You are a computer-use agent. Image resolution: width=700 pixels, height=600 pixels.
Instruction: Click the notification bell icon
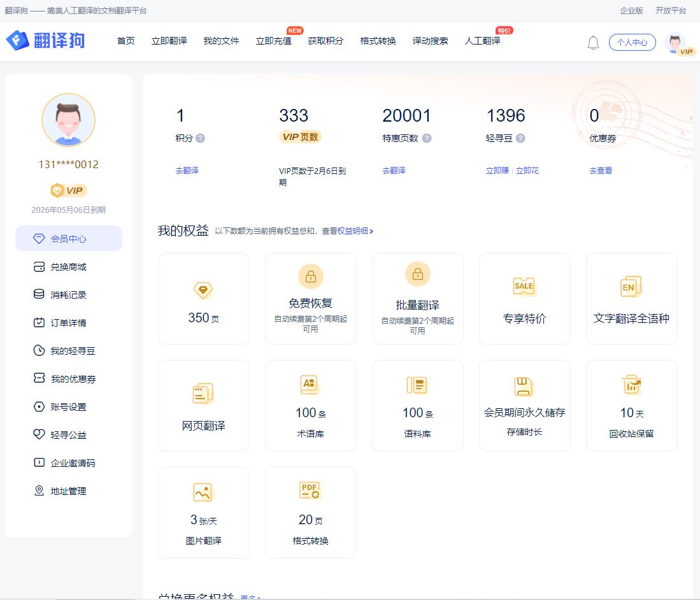(593, 43)
